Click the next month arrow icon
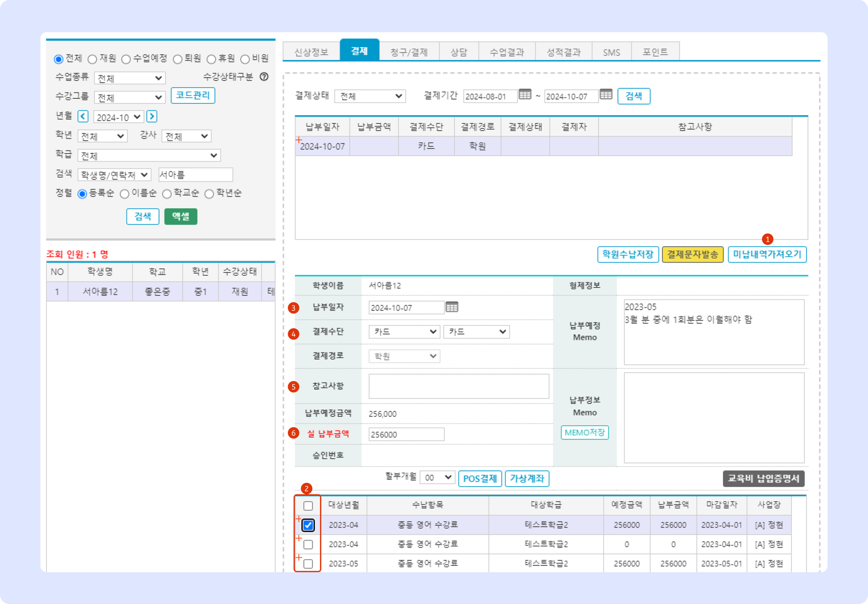Screen dimensions: 868x604 (x=152, y=116)
